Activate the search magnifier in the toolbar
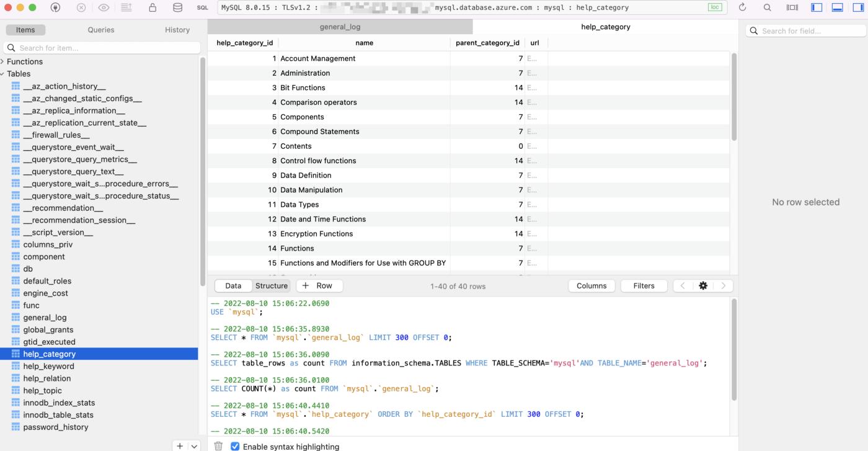The height and width of the screenshot is (451, 868). (x=767, y=7)
